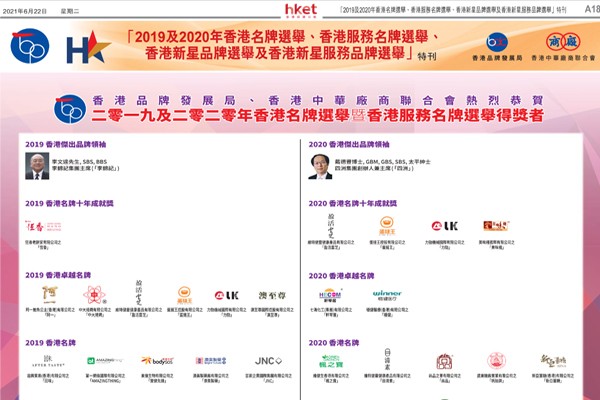The width and height of the screenshot is (600, 400).
Task: Click the blue congratulation line 香港品牌發展局…熱烈恭賀
Action: pos(318,100)
